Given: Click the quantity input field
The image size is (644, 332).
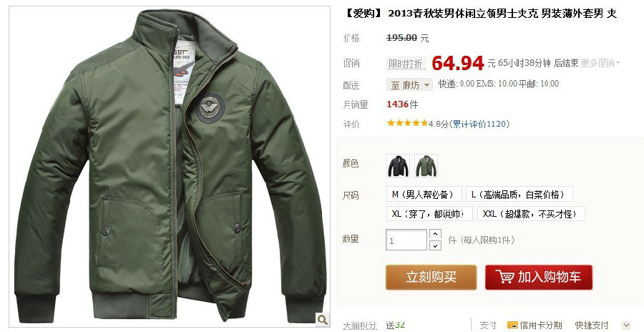Looking at the screenshot, I should tap(406, 240).
